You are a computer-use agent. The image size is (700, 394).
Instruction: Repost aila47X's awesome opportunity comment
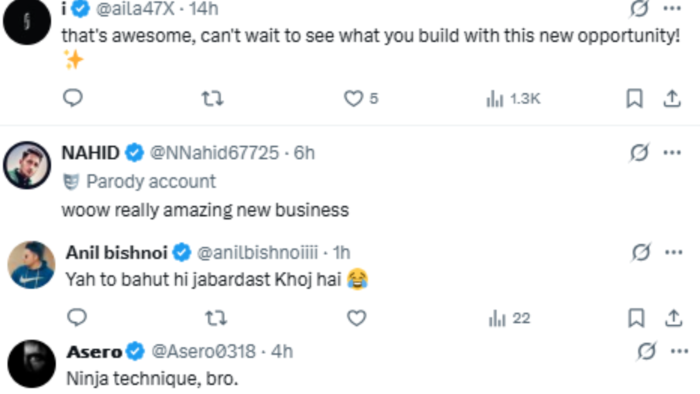point(212,98)
